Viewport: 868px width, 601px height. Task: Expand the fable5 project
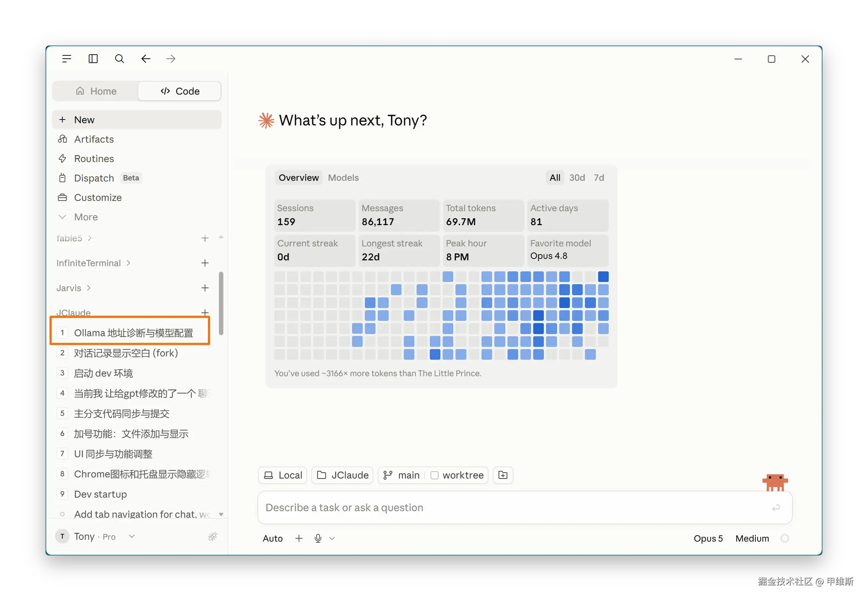tap(74, 238)
